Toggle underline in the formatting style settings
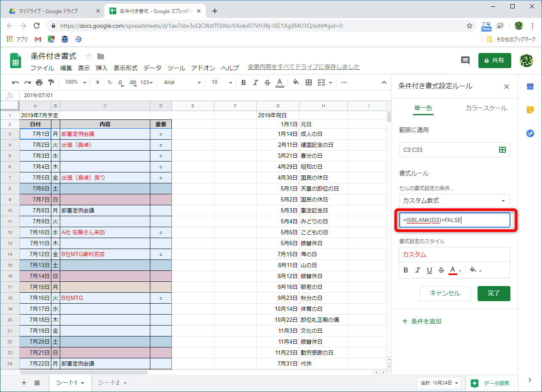The image size is (542, 392). [429, 270]
